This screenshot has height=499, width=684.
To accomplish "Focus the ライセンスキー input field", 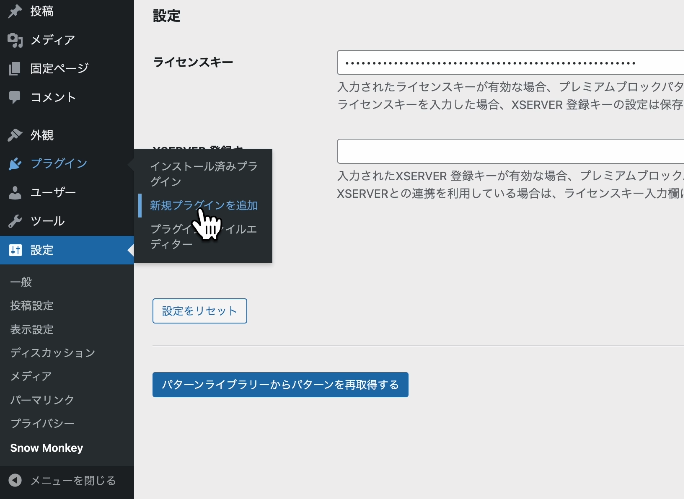I will coord(510,63).
